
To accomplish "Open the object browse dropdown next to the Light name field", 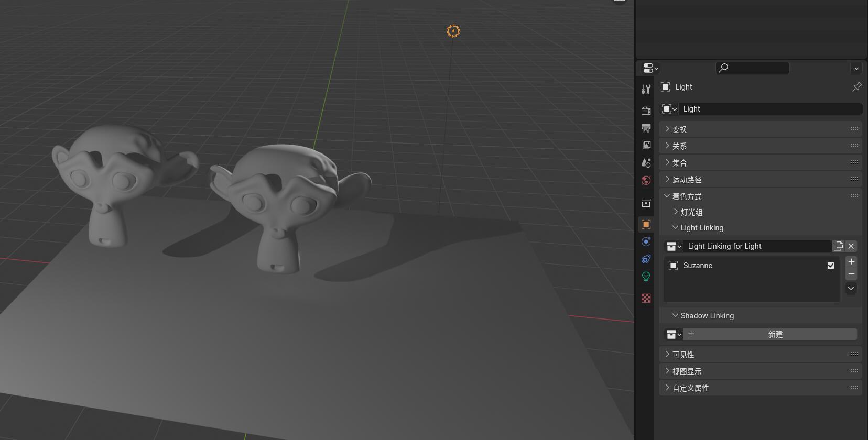I will point(669,109).
